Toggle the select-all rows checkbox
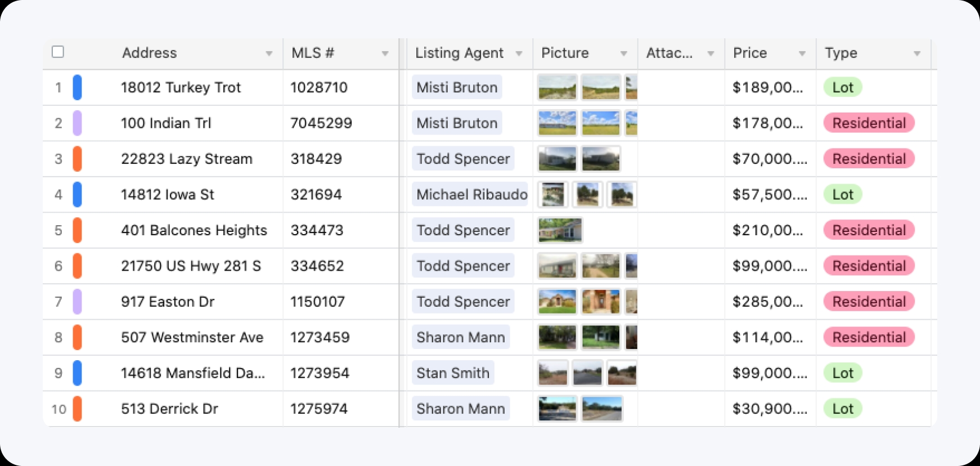The height and width of the screenshot is (466, 980). click(x=58, y=52)
